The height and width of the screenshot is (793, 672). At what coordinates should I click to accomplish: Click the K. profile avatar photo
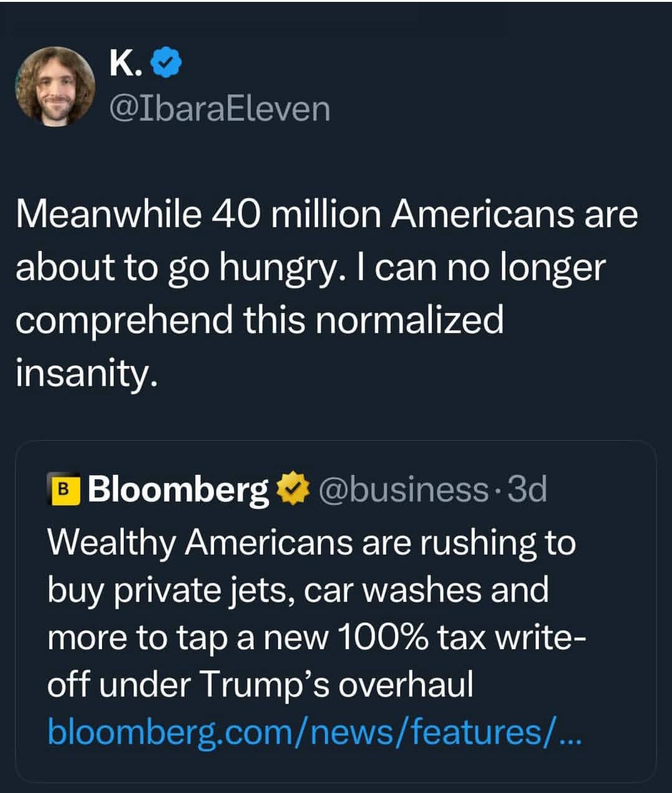coord(55,86)
